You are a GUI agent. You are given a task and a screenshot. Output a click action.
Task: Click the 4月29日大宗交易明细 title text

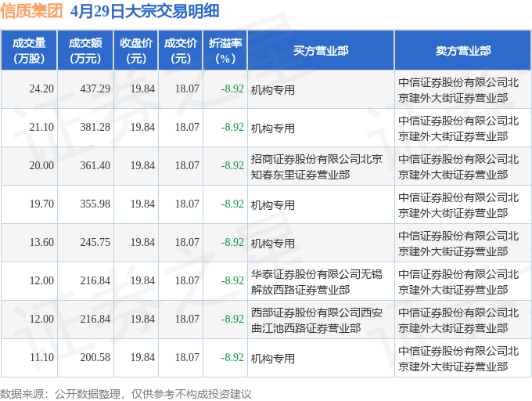point(145,11)
